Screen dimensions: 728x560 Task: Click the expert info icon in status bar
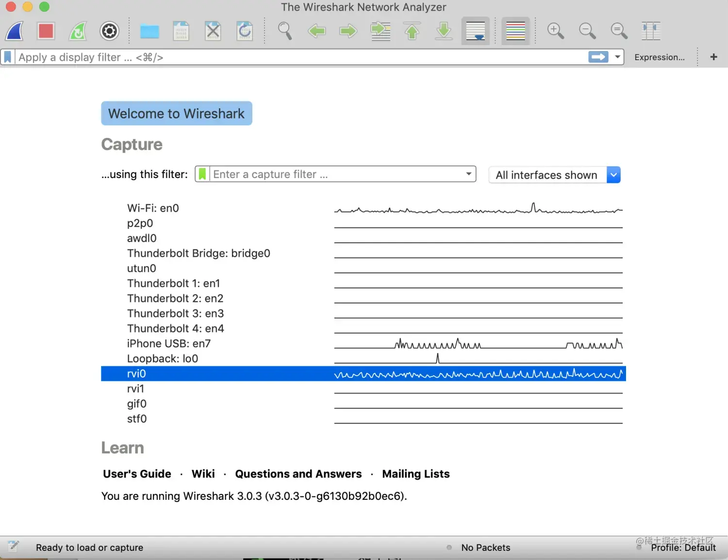[x=13, y=547]
